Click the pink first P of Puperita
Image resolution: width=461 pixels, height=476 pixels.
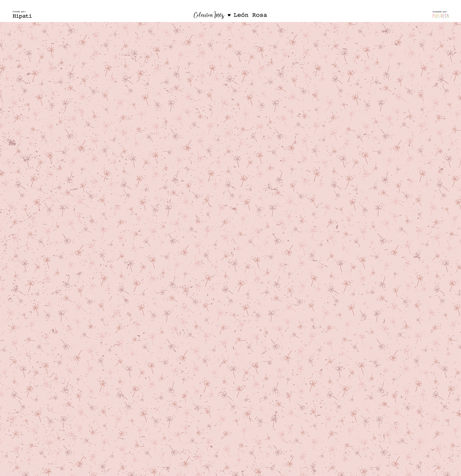[x=434, y=16]
